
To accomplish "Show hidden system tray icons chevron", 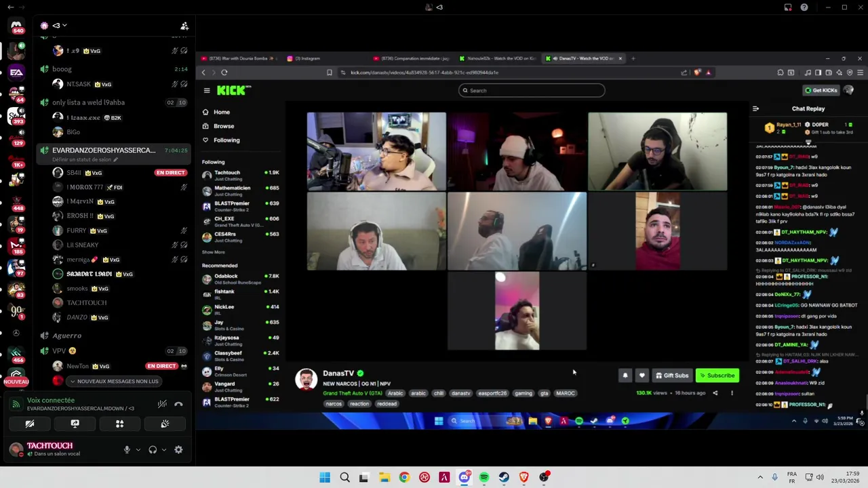I will coord(760,477).
